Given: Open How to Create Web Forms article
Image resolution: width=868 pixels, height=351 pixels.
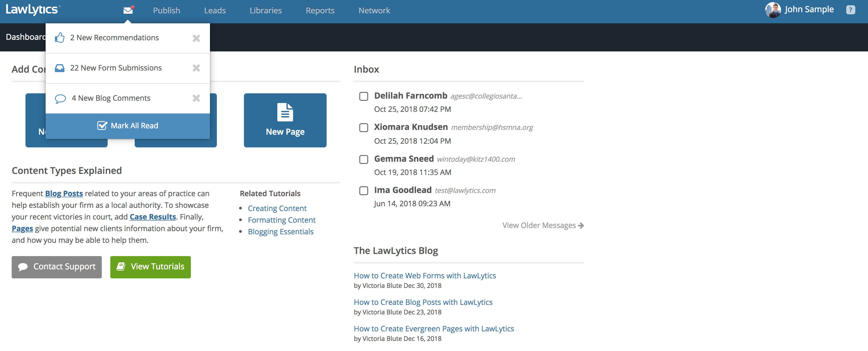Looking at the screenshot, I should 424,275.
